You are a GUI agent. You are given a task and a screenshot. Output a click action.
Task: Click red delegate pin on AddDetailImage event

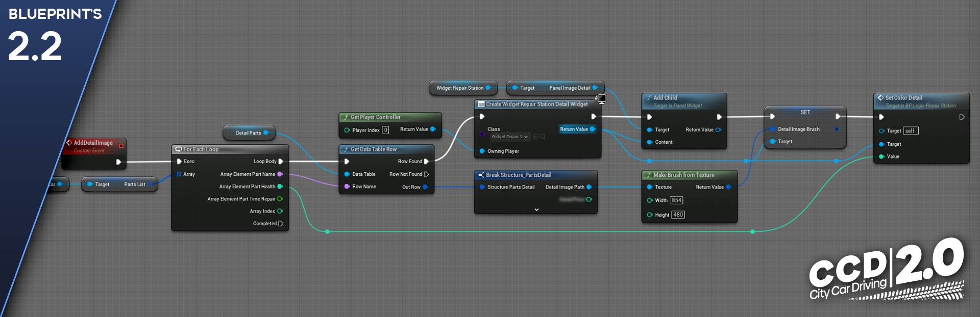pyautogui.click(x=121, y=146)
